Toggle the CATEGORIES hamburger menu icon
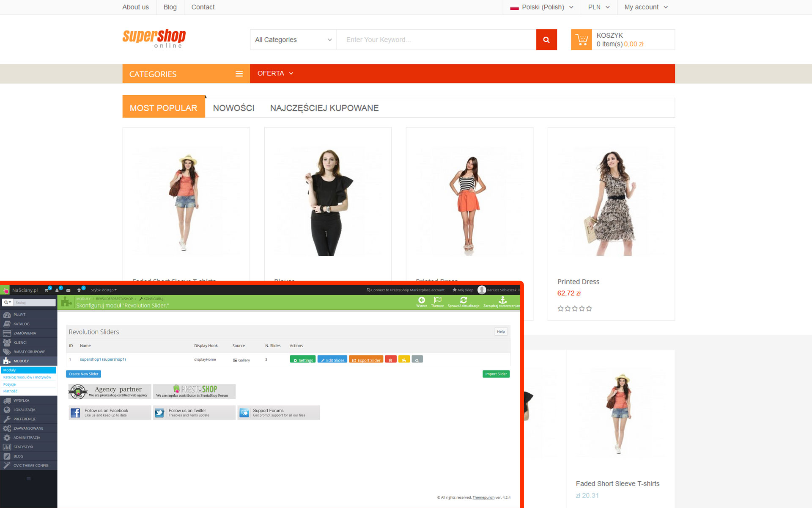 pyautogui.click(x=239, y=74)
